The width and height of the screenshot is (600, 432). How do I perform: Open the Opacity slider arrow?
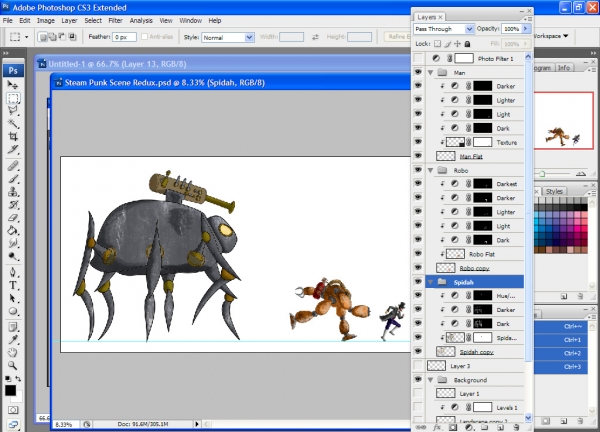pyautogui.click(x=525, y=29)
